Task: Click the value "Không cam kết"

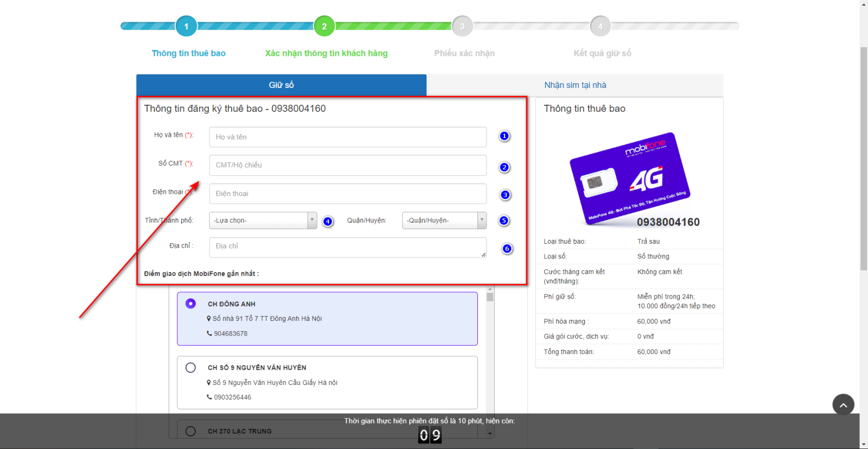Action: click(x=660, y=271)
